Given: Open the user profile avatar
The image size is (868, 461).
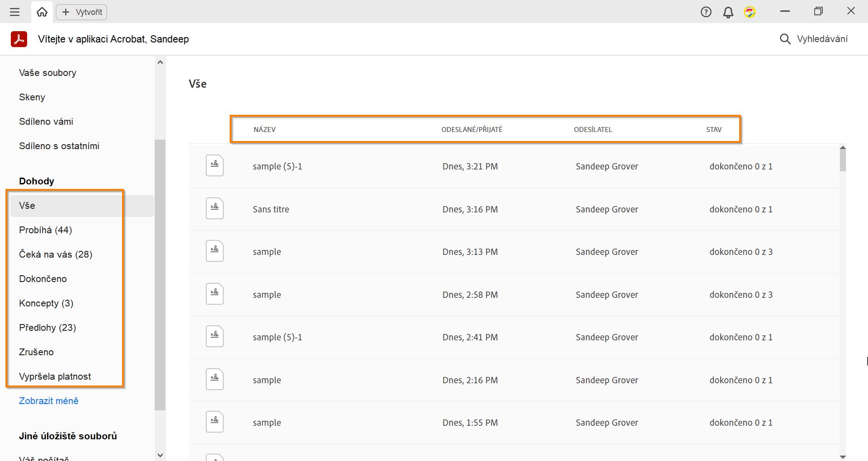Looking at the screenshot, I should click(750, 12).
